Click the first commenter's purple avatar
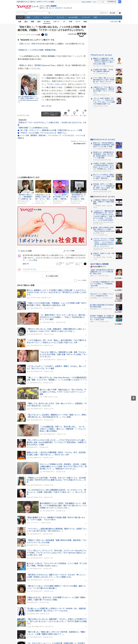The width and height of the screenshot is (138, 644). click(19, 256)
